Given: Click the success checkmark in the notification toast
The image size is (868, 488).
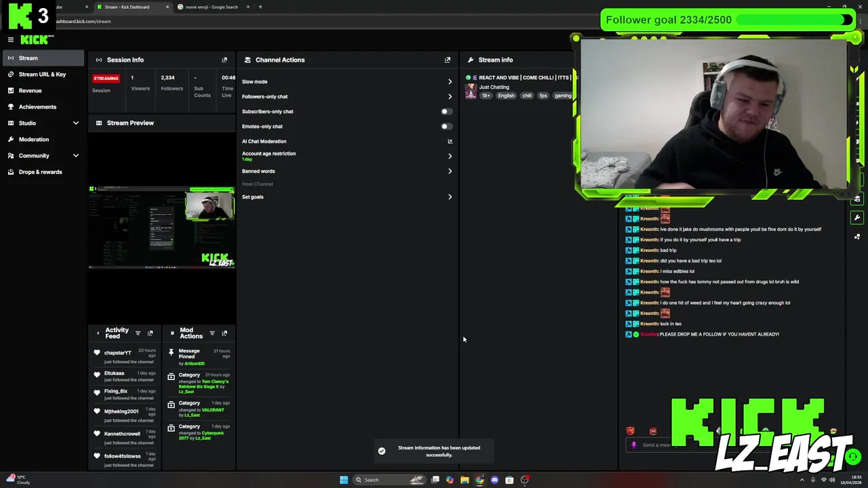Looking at the screenshot, I should (x=382, y=451).
